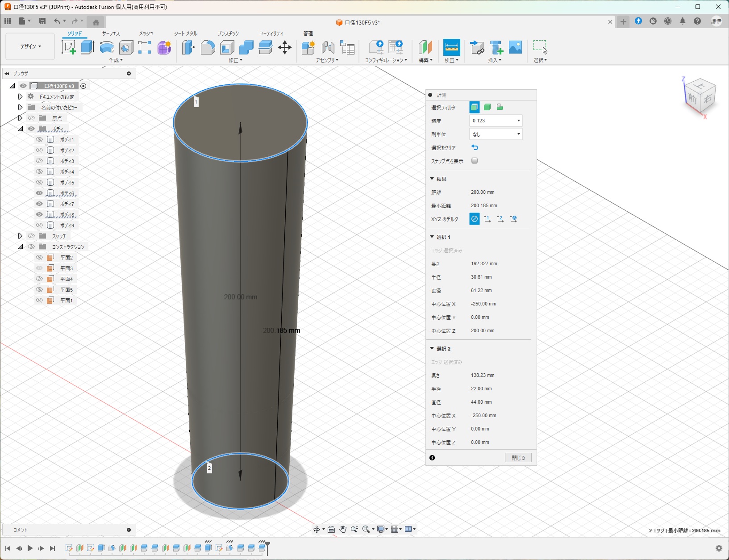Image resolution: width=729 pixels, height=560 pixels.
Task: Select the Revolve tool icon
Action: click(107, 47)
